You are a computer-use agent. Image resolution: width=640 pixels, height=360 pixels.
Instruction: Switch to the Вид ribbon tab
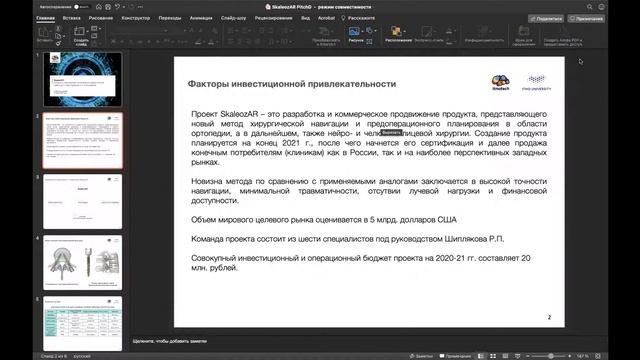(x=305, y=18)
